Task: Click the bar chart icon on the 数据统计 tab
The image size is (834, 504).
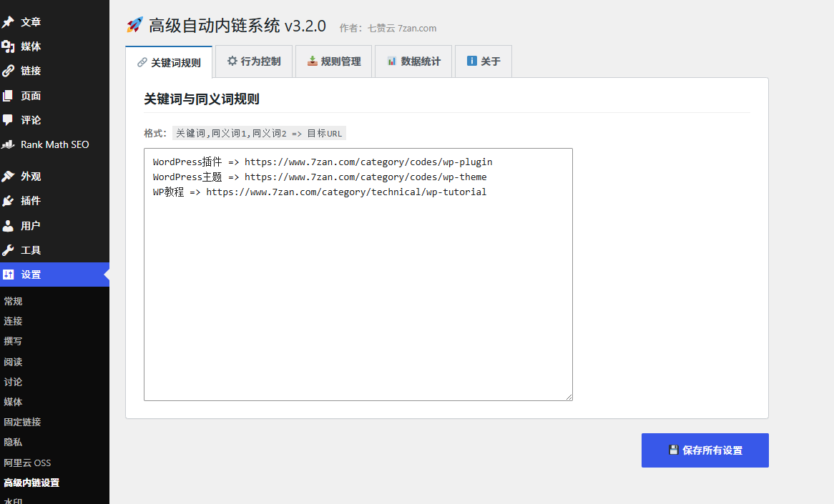Action: 392,61
